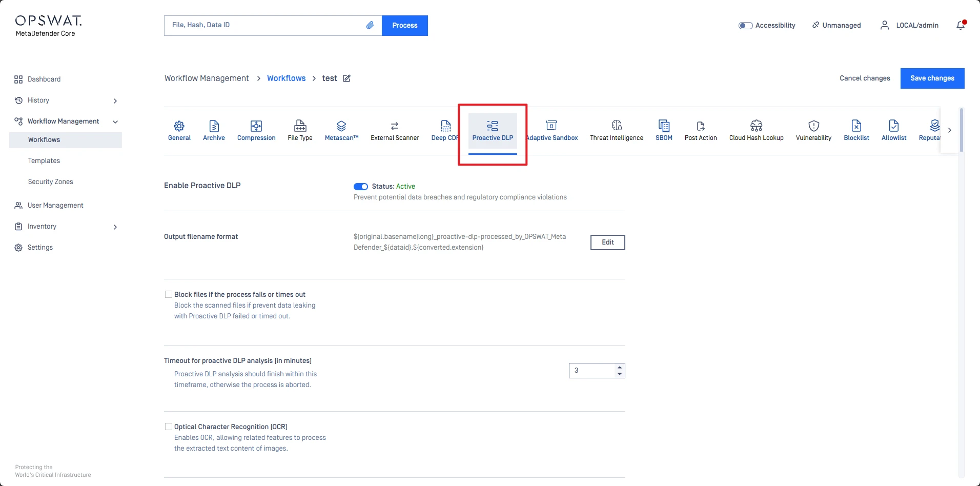Open Settings from the sidebar

coord(40,248)
